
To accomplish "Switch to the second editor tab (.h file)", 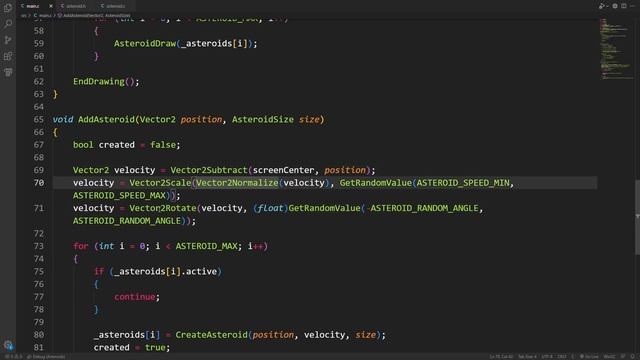I will click(76, 6).
